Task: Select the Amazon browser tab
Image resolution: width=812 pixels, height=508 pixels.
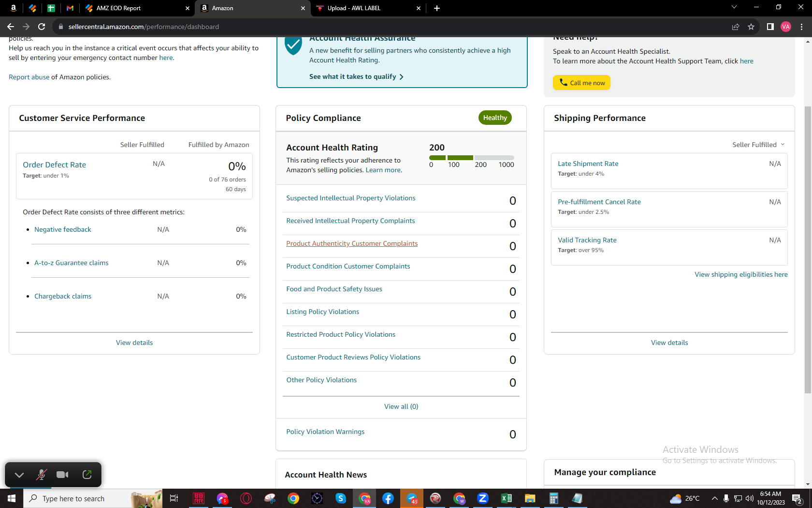Action: 253,8
